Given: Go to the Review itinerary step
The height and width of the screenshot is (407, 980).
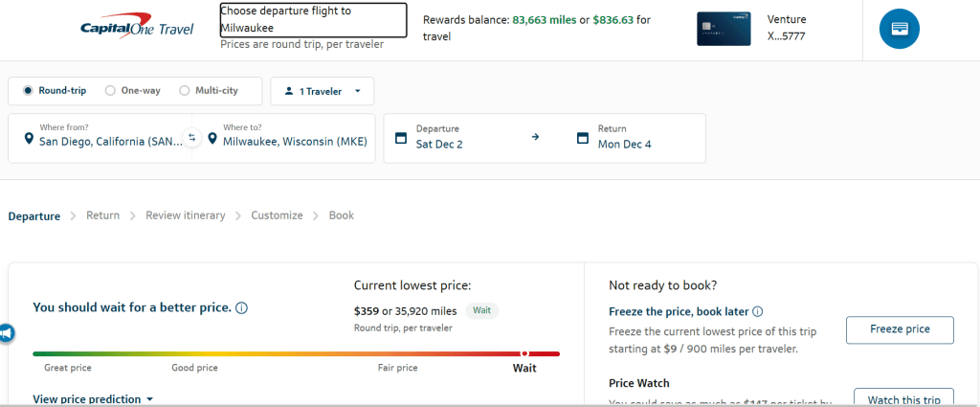Looking at the screenshot, I should point(186,215).
